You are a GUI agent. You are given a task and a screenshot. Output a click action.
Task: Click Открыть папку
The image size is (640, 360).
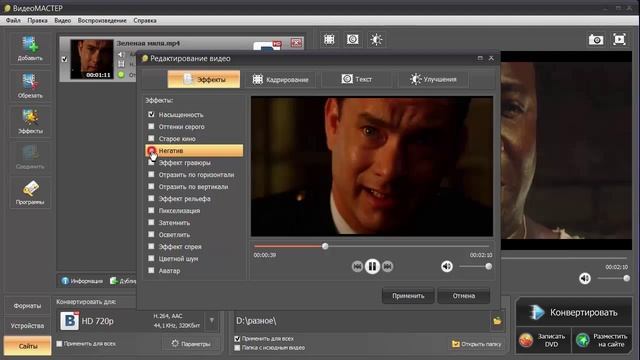(476, 344)
